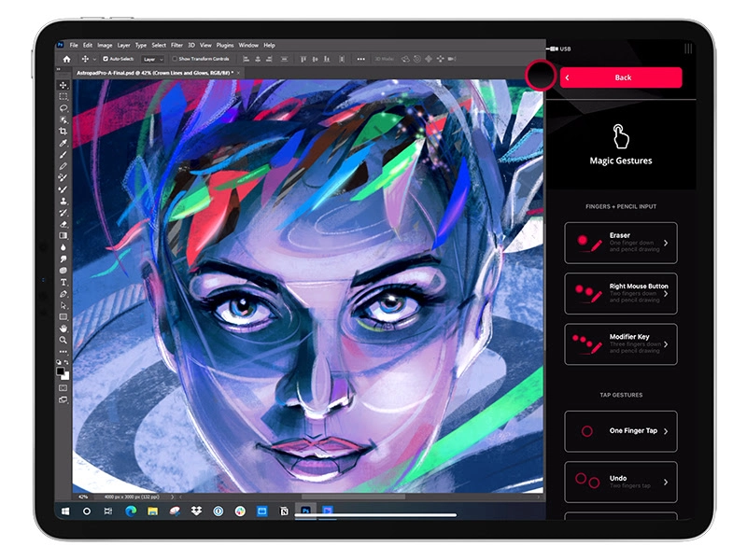
Task: Select the Object Selection tool
Action: [x=63, y=120]
